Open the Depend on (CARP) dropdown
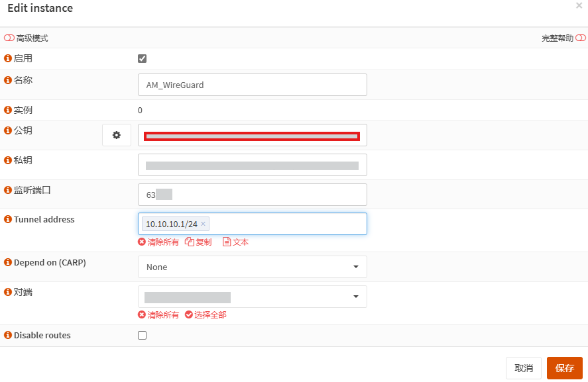This screenshot has height=382, width=588. pyautogui.click(x=252, y=267)
